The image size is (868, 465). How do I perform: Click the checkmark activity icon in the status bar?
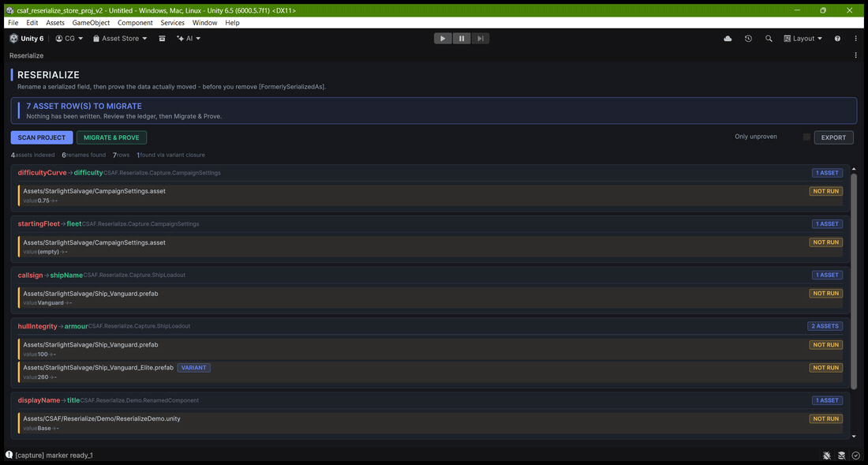pos(856,456)
